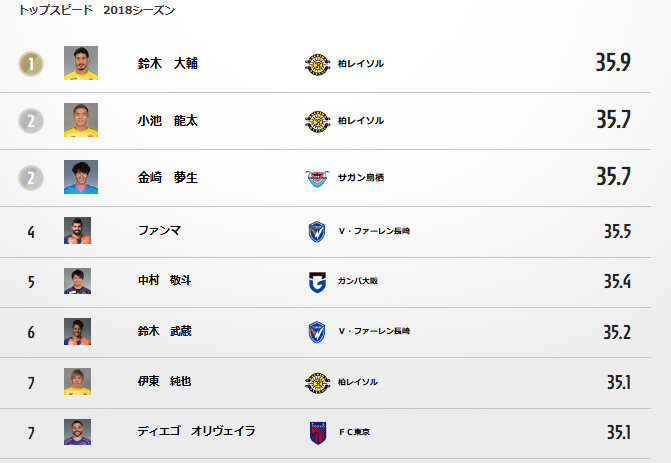
Task: Click the 柏レイソル crest in 伊東 純也's row
Action: (317, 381)
